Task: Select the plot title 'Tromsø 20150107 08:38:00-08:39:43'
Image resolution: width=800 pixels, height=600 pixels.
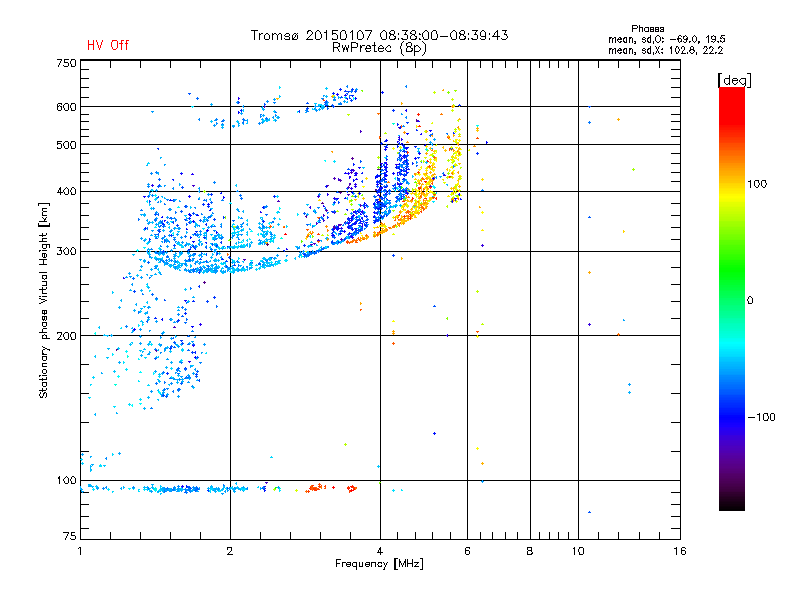Action: (x=380, y=35)
